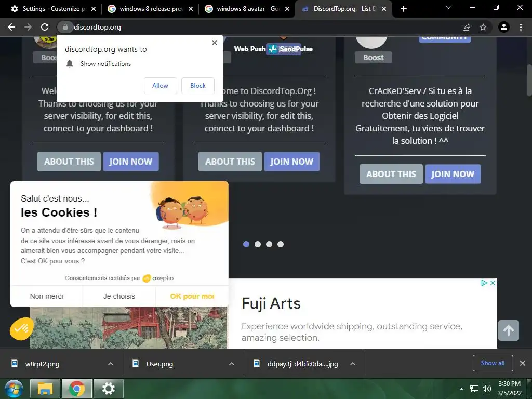Expand options for User.png download

click(232, 364)
